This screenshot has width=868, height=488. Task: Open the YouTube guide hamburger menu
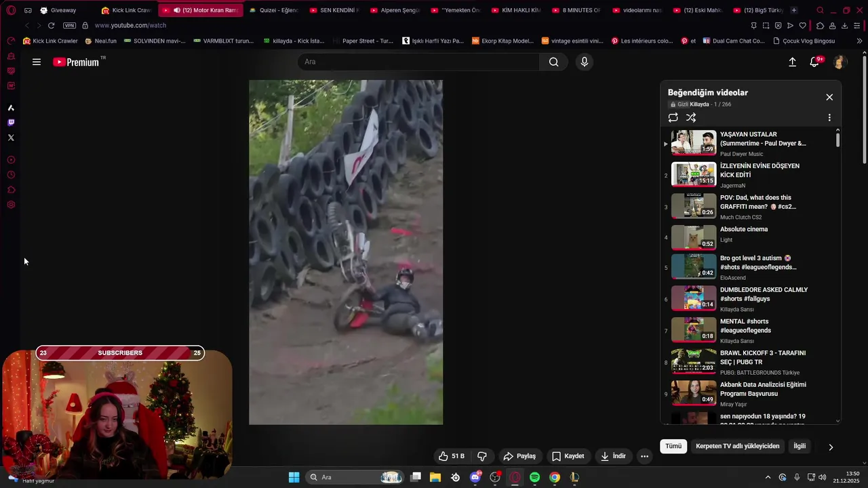[x=37, y=62]
